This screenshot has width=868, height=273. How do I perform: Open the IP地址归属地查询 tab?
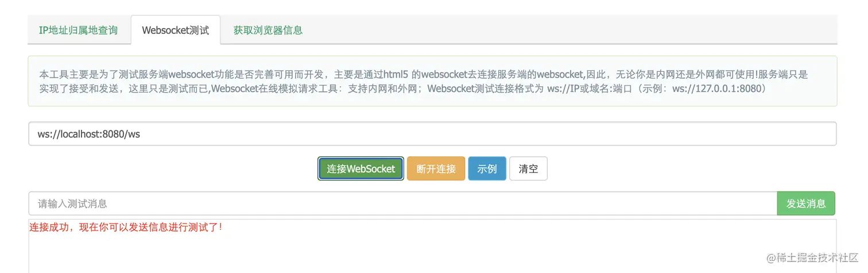tap(79, 30)
